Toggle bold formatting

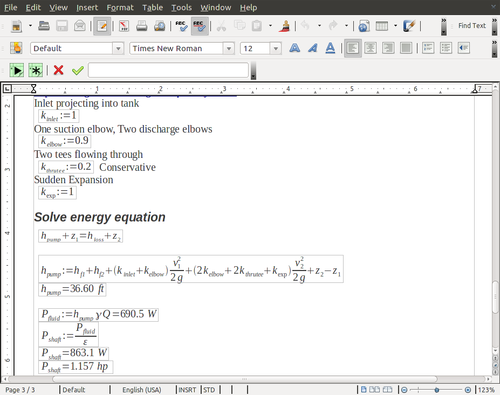294,48
